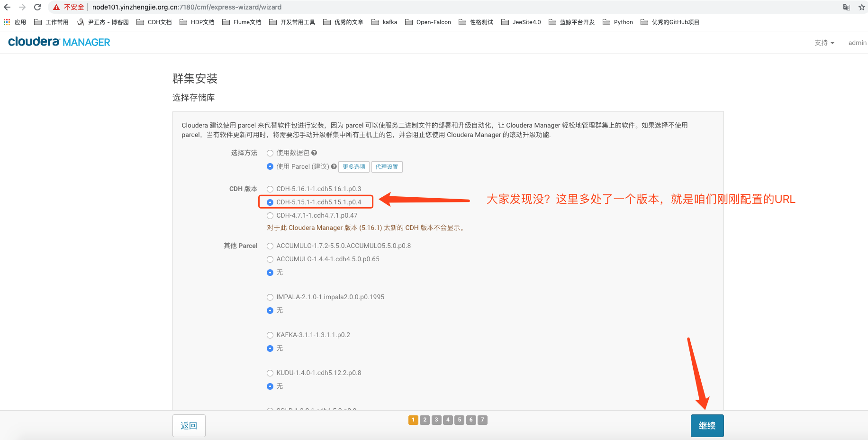Viewport: 868px width, 440px height.
Task: Choose CDH-4.7.1-1.cdh4.7.1.p0.47 version
Action: [270, 216]
